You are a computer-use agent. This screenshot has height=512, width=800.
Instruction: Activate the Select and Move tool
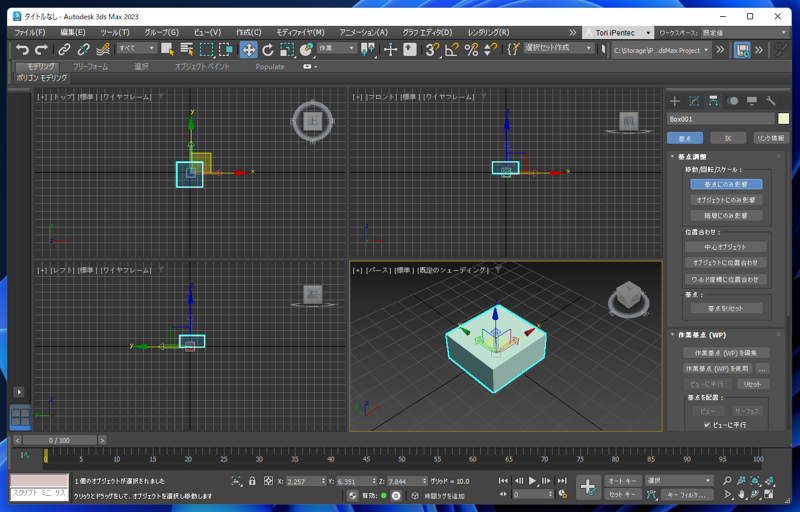(x=248, y=49)
